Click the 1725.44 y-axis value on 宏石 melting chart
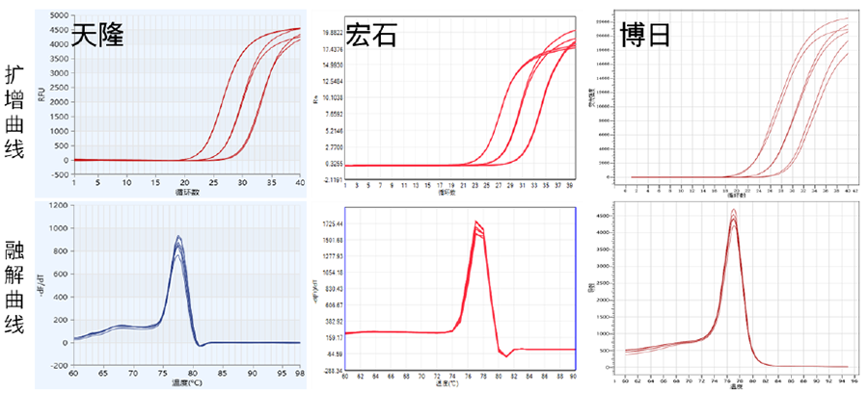Screen dimensions: 868x393 333,223
